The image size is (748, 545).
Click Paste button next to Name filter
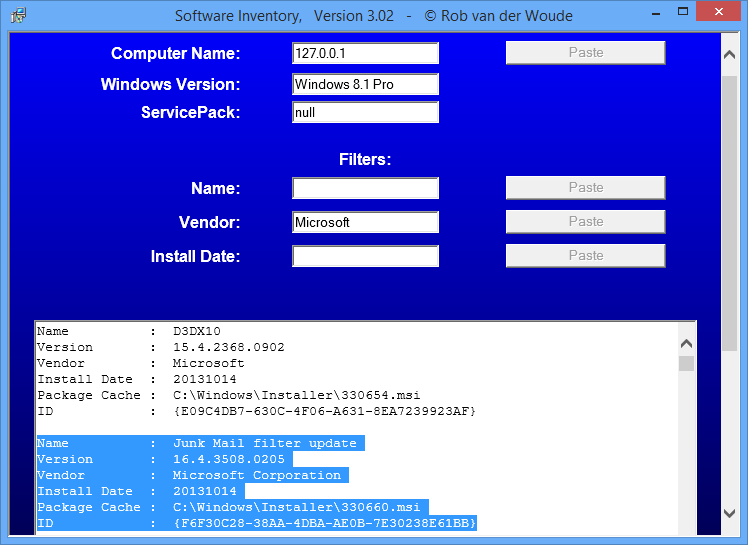[585, 188]
